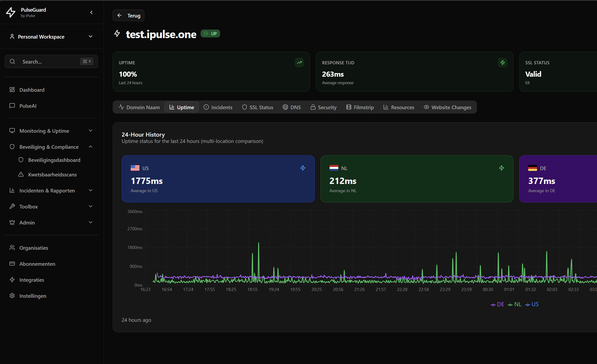This screenshot has width=597, height=364.
Task: Click the Search input field
Action: click(x=51, y=61)
